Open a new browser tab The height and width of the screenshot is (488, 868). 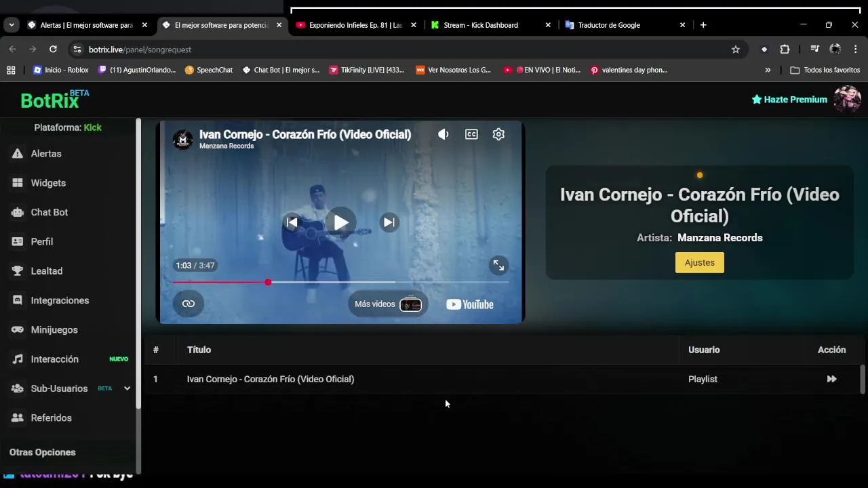click(x=703, y=25)
